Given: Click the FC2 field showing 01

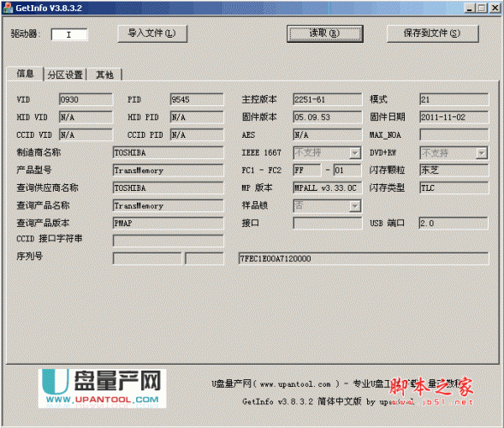Looking at the screenshot, I should click(347, 170).
